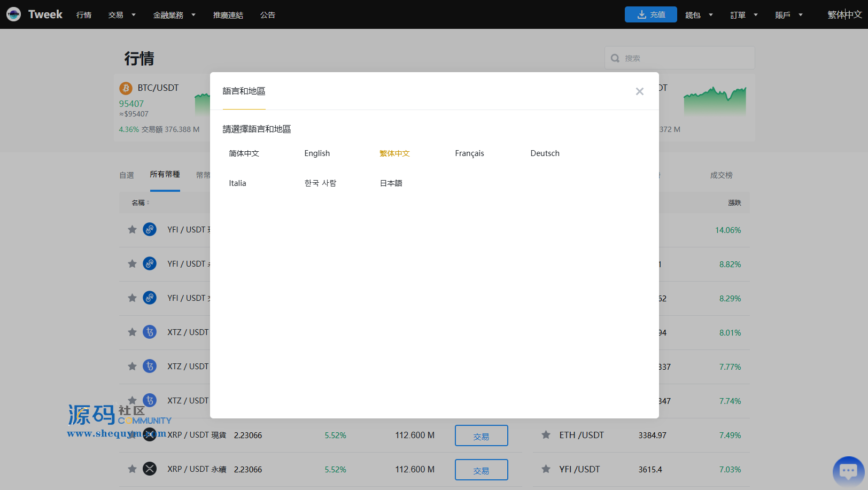Viewport: 868px width, 490px height.
Task: Open the 公告 announcements menu item
Action: pos(267,15)
